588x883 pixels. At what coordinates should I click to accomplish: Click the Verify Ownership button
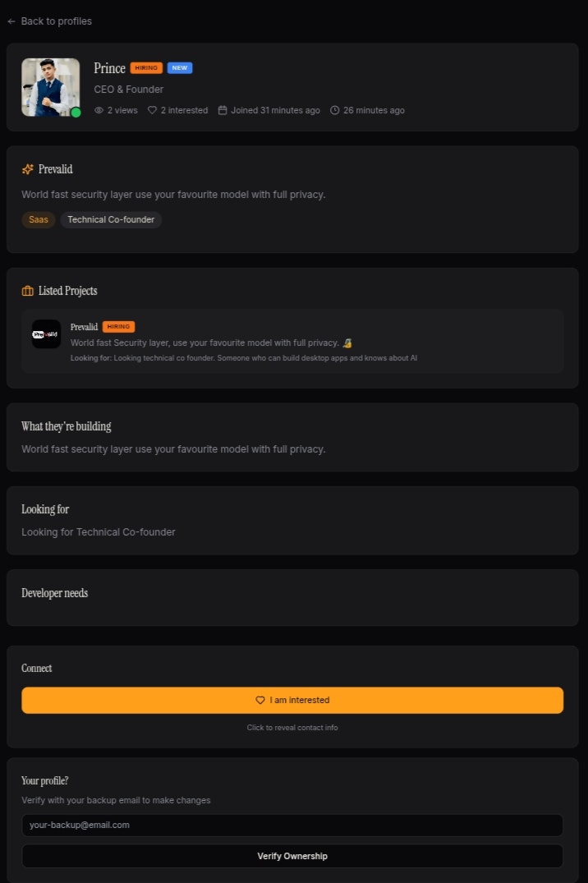(292, 855)
